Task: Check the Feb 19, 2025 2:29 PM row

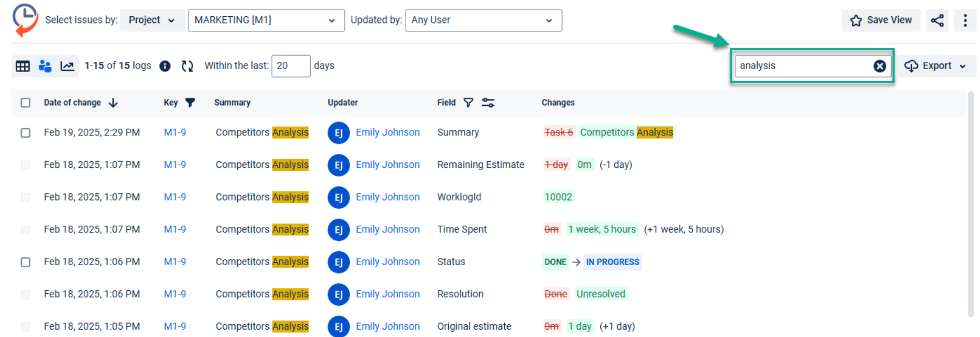Action: coord(25,133)
